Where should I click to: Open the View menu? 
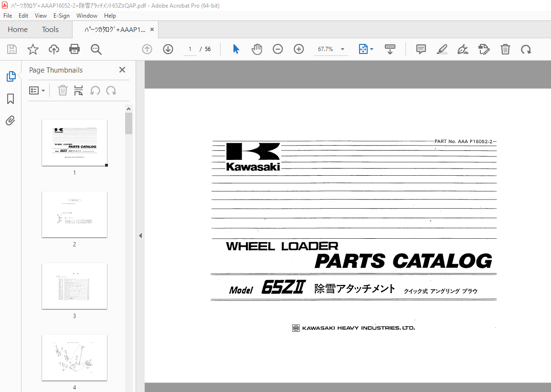tap(41, 16)
